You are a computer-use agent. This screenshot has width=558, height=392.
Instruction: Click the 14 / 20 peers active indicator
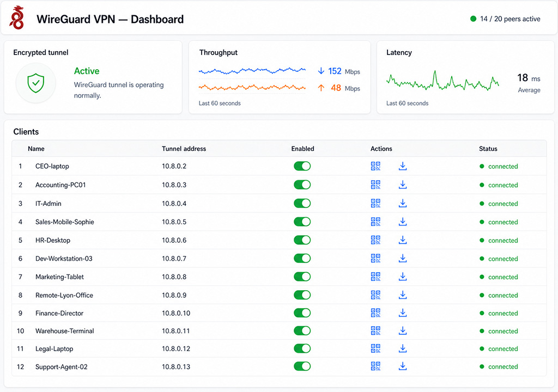coord(505,19)
